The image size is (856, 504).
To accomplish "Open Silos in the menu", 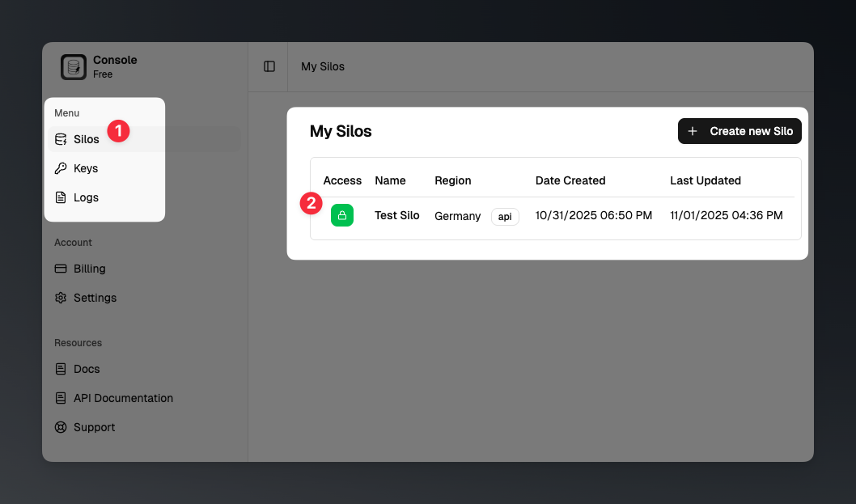I will (x=144, y=139).
